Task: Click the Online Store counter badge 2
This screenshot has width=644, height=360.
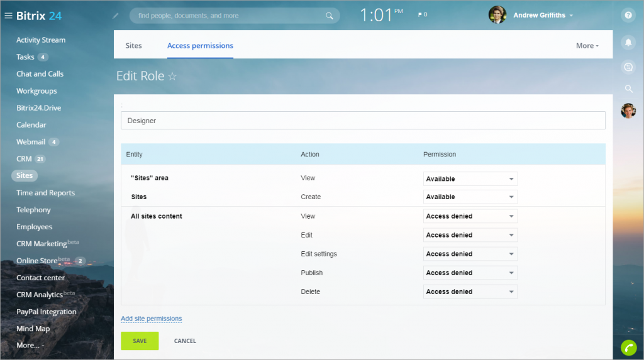Action: (x=80, y=261)
